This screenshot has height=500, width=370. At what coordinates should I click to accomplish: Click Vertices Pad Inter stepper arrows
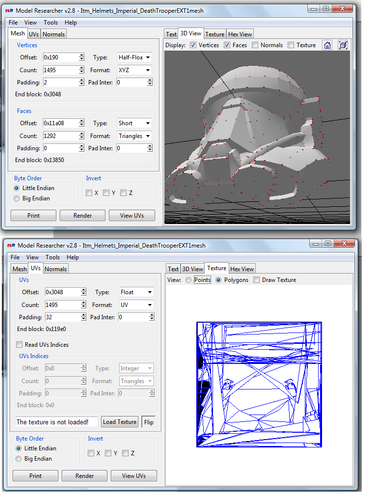pyautogui.click(x=150, y=82)
